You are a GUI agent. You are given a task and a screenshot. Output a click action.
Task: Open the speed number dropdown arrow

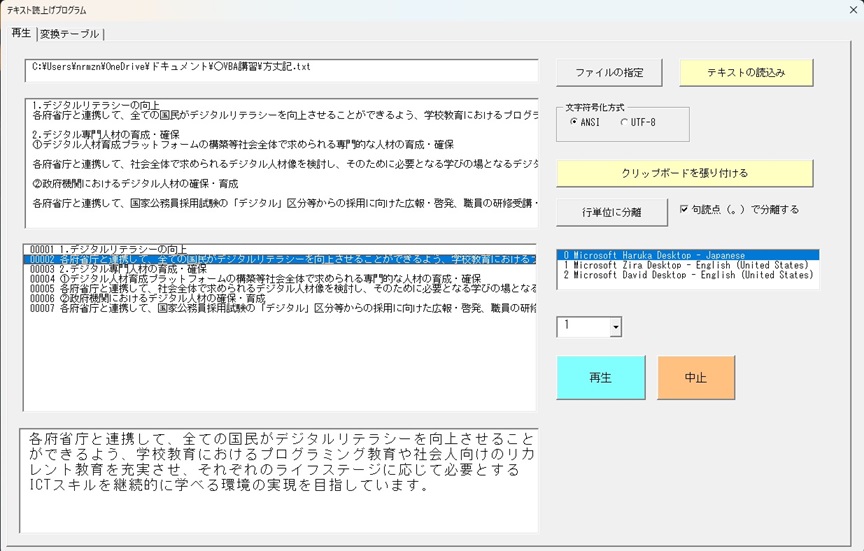pos(615,327)
